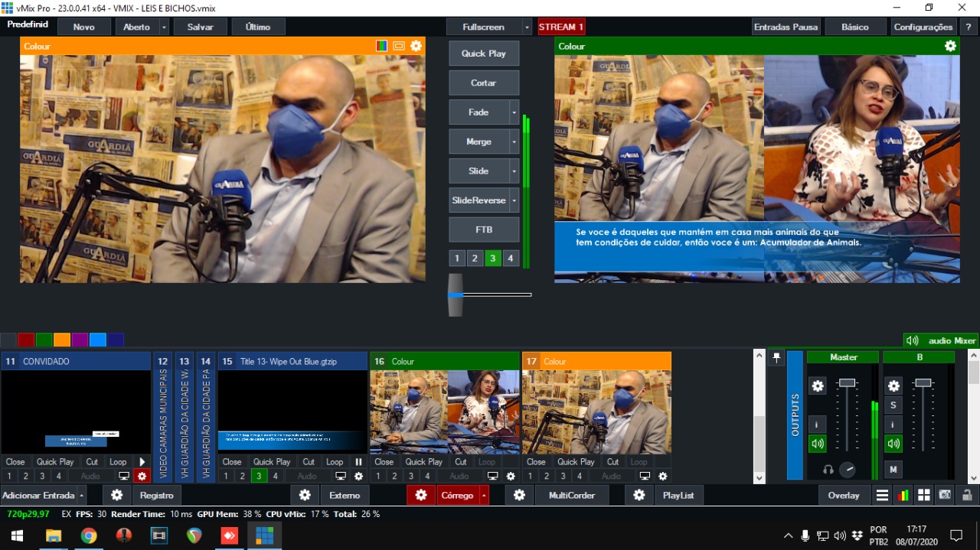The width and height of the screenshot is (980, 550).
Task: Click the Salvar button in top bar
Action: (x=201, y=27)
